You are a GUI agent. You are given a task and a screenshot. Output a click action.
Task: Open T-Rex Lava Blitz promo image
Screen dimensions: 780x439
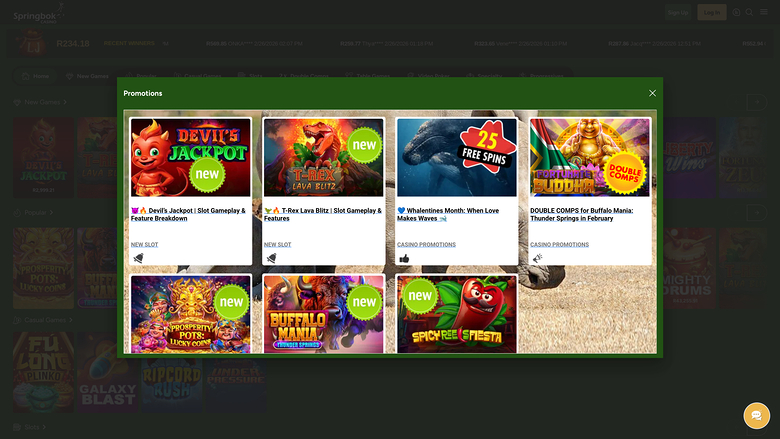click(x=323, y=158)
